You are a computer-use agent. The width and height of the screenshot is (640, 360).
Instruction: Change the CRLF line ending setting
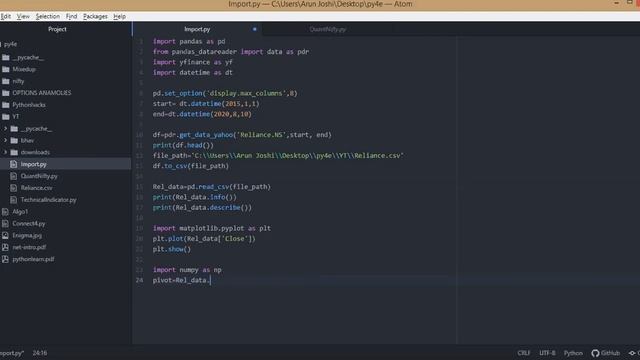pos(524,353)
